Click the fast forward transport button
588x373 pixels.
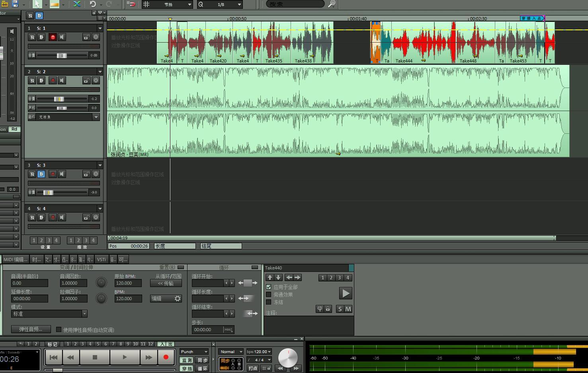[x=148, y=357]
